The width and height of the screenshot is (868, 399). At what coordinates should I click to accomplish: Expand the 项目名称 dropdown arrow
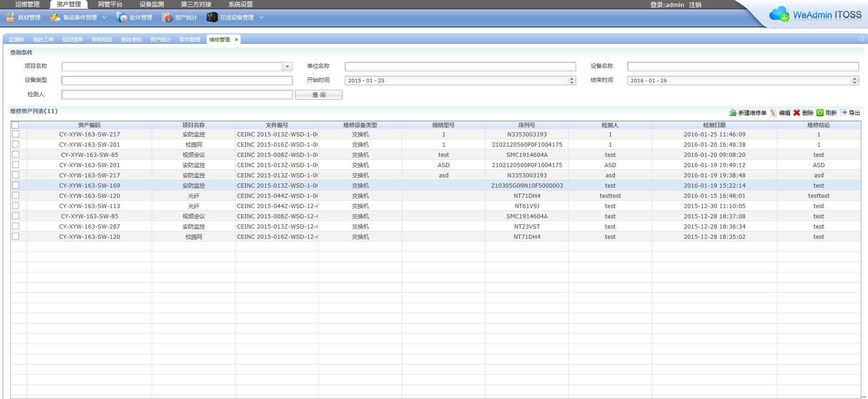(287, 67)
